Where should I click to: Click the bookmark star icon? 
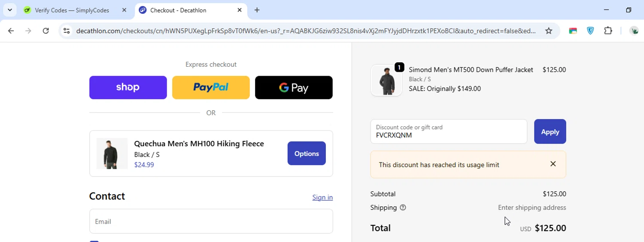pyautogui.click(x=549, y=31)
